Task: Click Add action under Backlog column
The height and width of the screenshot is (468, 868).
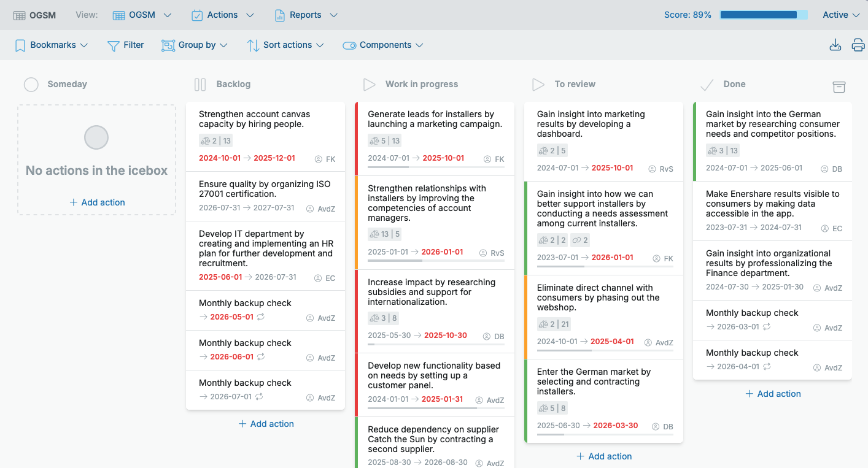Action: [x=266, y=424]
